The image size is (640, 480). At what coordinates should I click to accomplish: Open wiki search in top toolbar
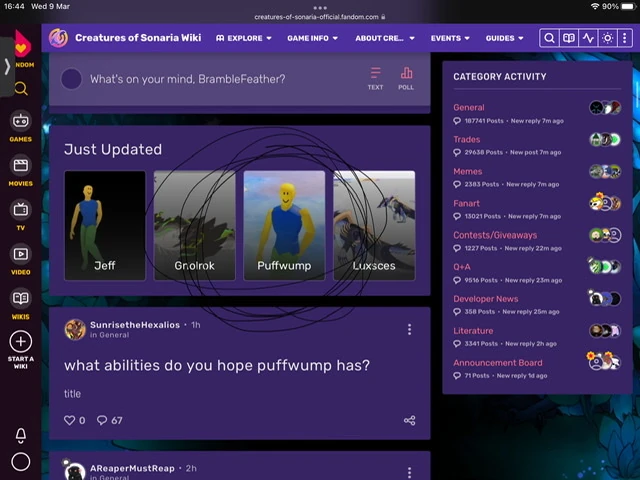click(x=549, y=38)
